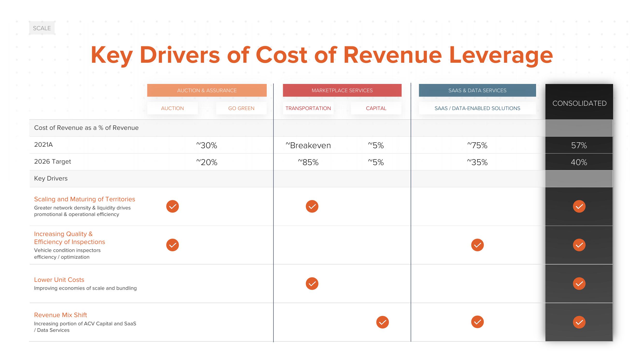Screen dimensions: 644x362
Task: Click the GO GREEN sub-header box
Action: click(241, 108)
